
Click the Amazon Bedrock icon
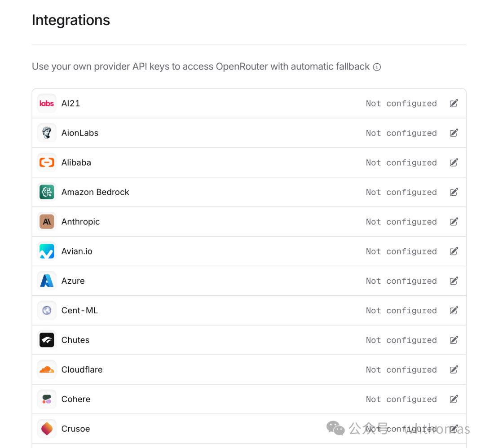(x=47, y=192)
